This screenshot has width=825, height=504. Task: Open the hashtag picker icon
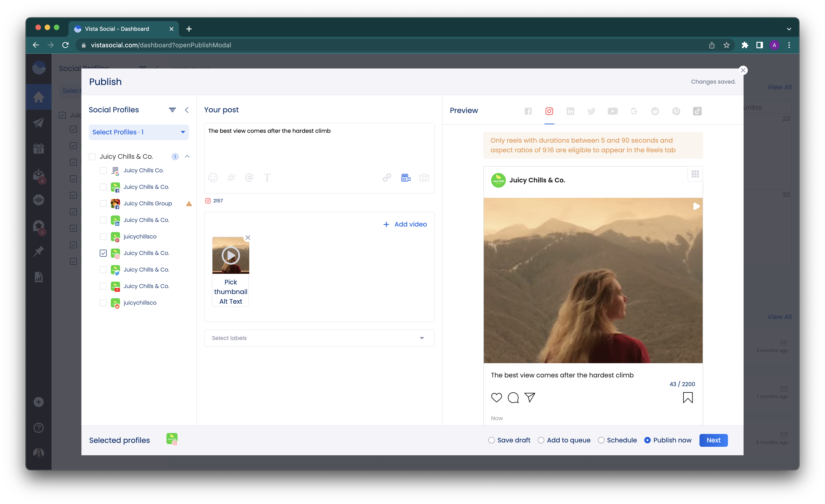(x=231, y=178)
